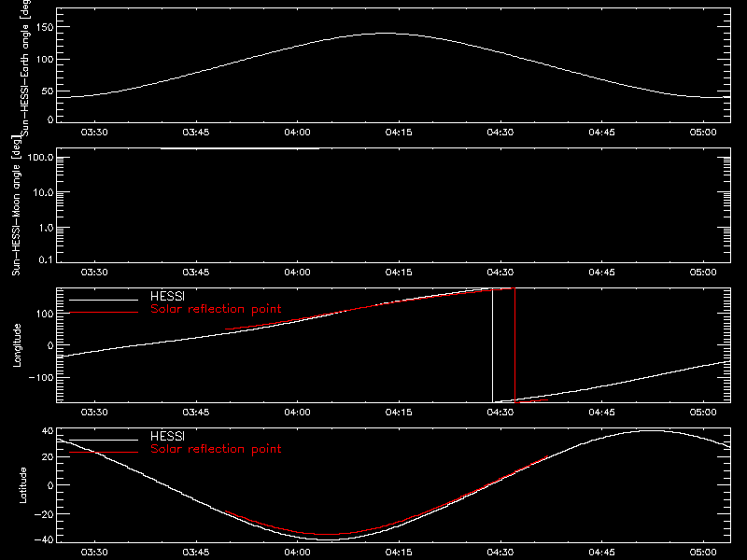The width and height of the screenshot is (747, 560).
Task: Click the Sun-HESSI-Earth angle axis title
Action: (x=25, y=66)
